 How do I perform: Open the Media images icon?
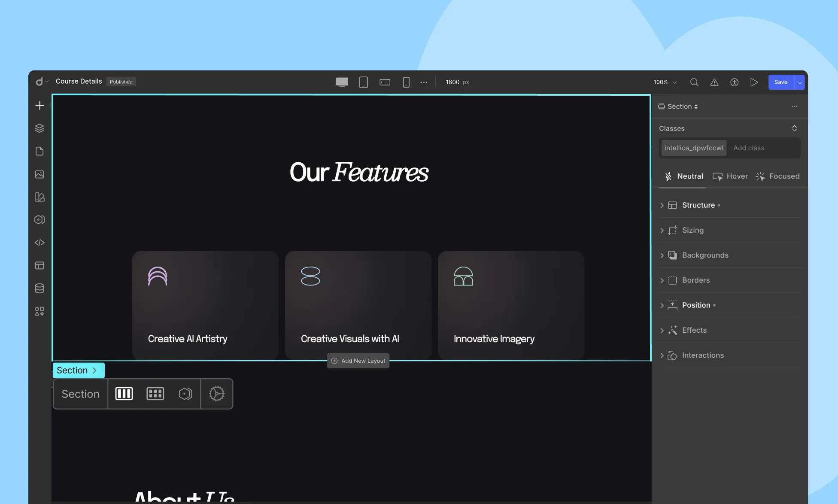click(39, 174)
